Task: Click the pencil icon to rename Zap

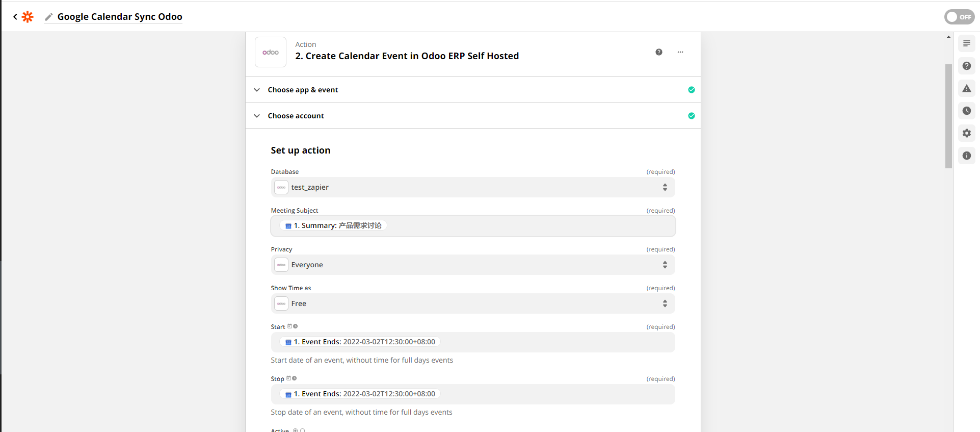Action: [49, 17]
